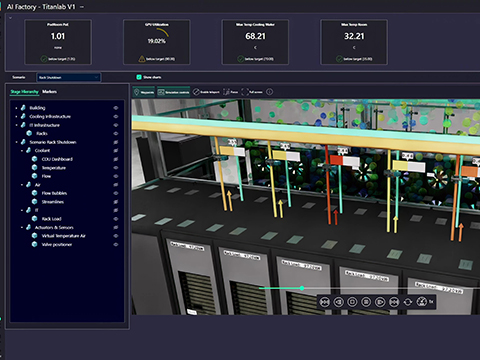Toggle visibility of Valve positioner
The height and width of the screenshot is (360, 480).
coord(116,244)
